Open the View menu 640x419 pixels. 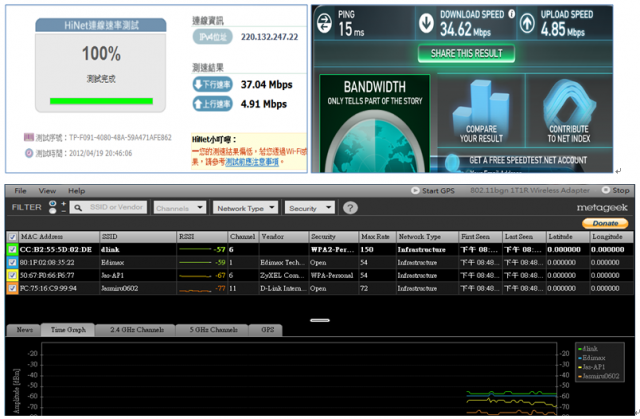47,191
